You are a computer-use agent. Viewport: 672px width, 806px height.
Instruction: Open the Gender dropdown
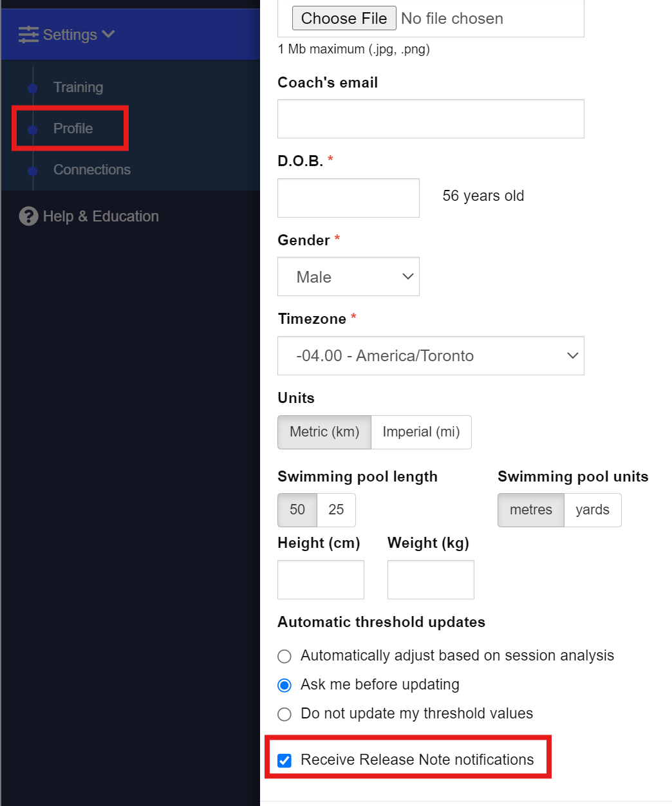pos(348,277)
